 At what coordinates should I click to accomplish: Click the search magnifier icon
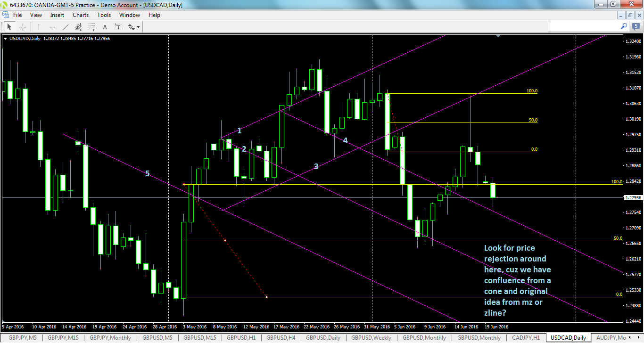click(x=623, y=26)
